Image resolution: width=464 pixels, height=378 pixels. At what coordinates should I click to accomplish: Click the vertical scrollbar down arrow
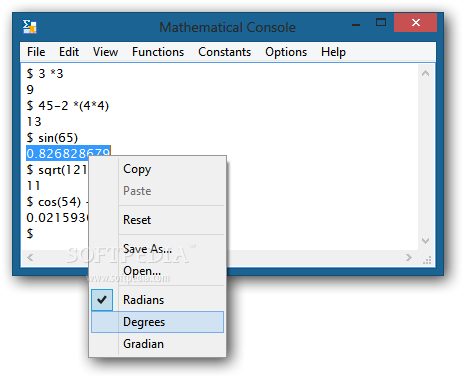click(x=425, y=241)
